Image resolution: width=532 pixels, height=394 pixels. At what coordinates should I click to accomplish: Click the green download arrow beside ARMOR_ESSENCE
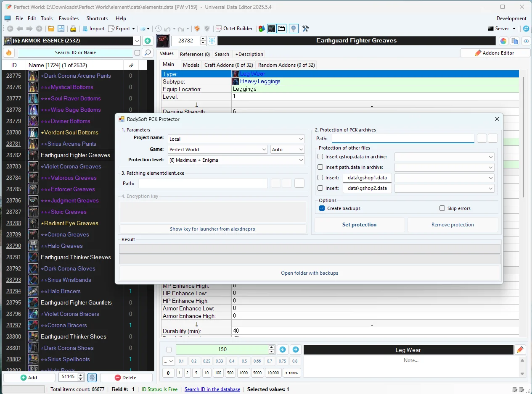click(148, 41)
